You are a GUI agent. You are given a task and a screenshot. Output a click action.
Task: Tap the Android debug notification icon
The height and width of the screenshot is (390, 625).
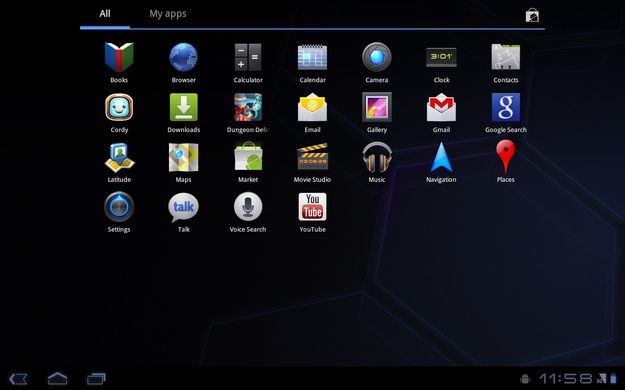click(x=525, y=378)
